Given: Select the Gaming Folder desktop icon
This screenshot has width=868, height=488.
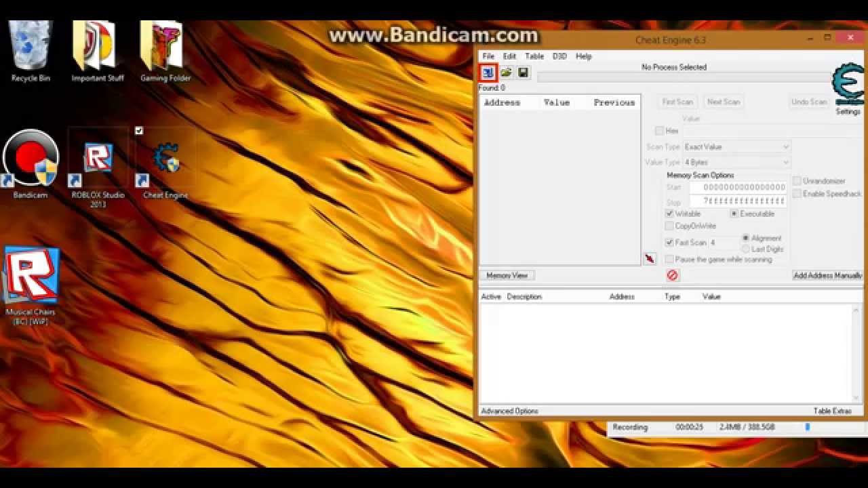Looking at the screenshot, I should coord(165,52).
